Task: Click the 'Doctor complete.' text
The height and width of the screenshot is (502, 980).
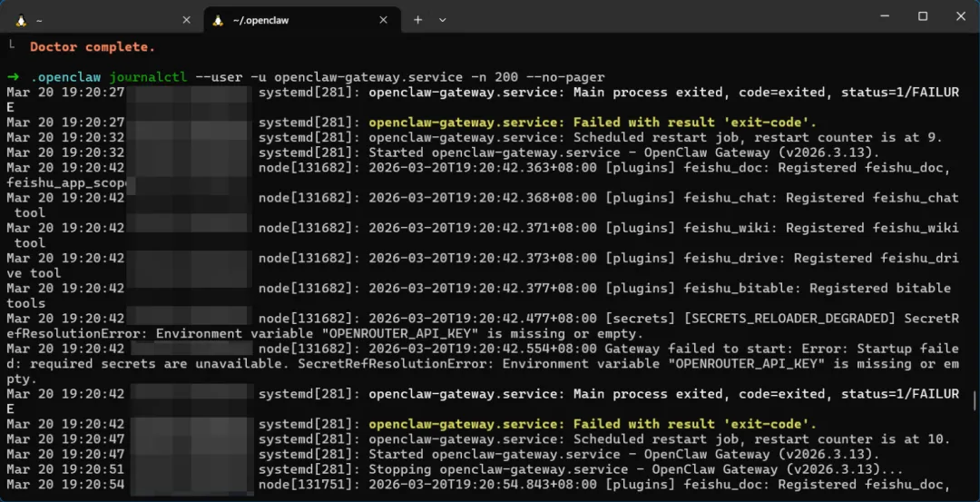Action: point(93,47)
